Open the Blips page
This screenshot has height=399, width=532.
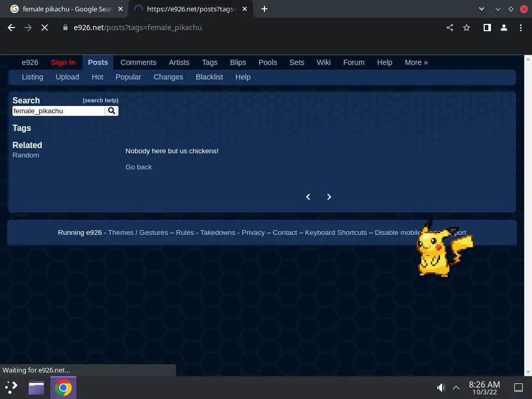pos(238,62)
